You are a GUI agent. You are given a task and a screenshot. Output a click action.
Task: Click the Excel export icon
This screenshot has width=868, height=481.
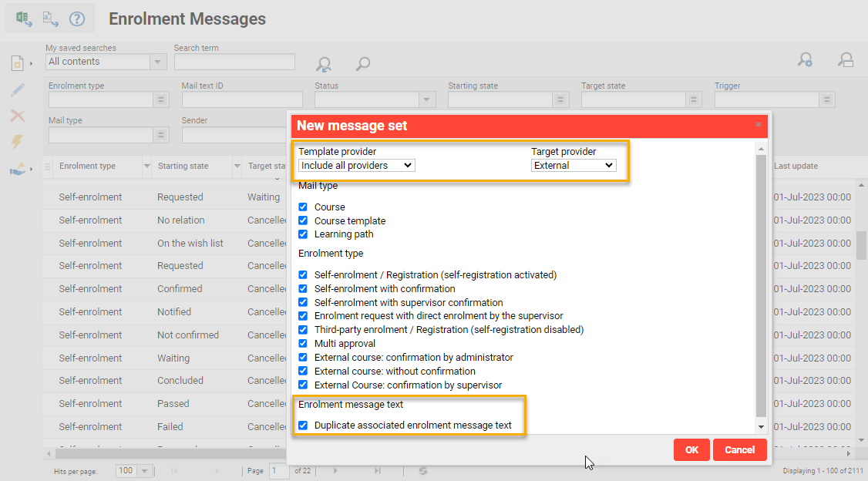tap(24, 19)
